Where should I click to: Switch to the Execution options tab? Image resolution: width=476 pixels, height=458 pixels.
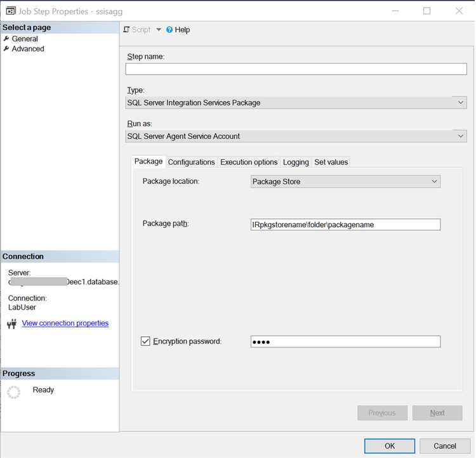pos(249,162)
